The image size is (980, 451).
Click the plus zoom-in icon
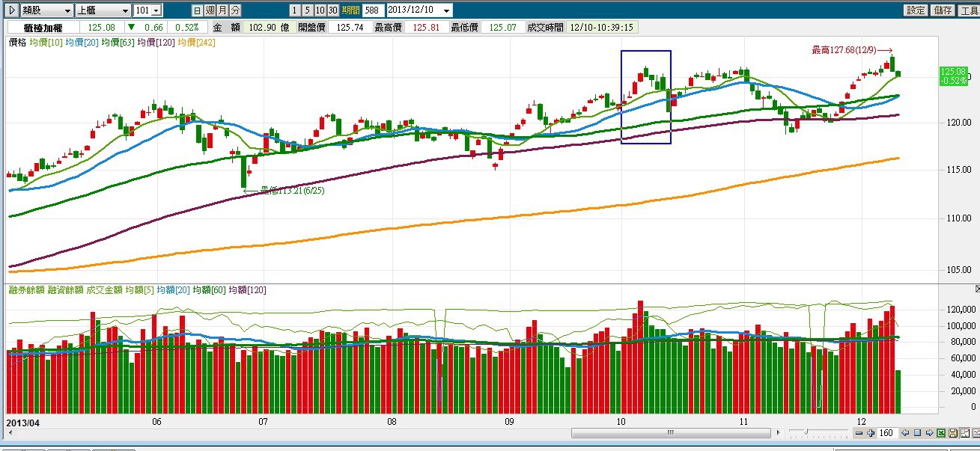tap(870, 433)
